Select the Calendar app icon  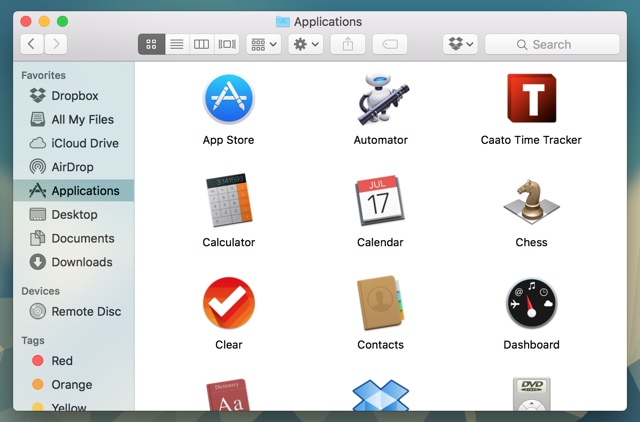380,200
